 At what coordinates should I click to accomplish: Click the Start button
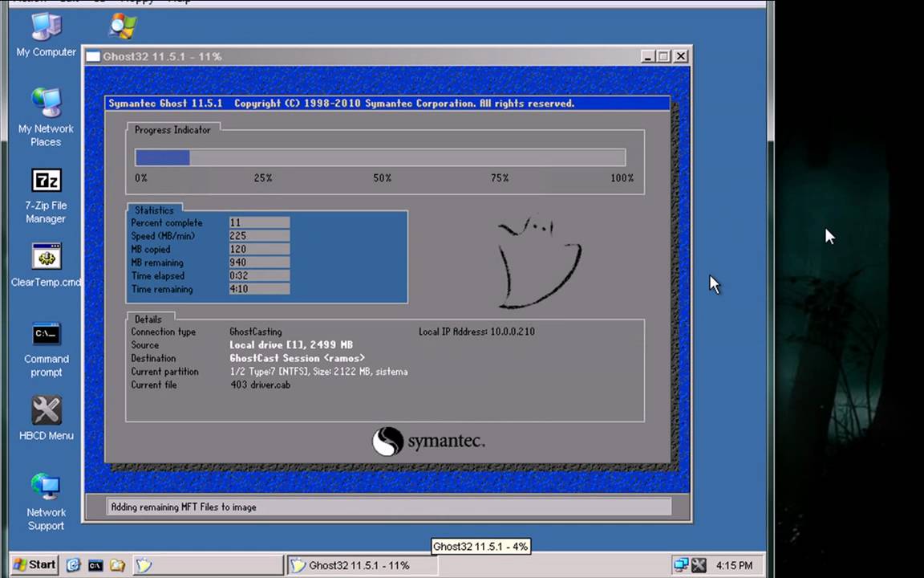(34, 564)
